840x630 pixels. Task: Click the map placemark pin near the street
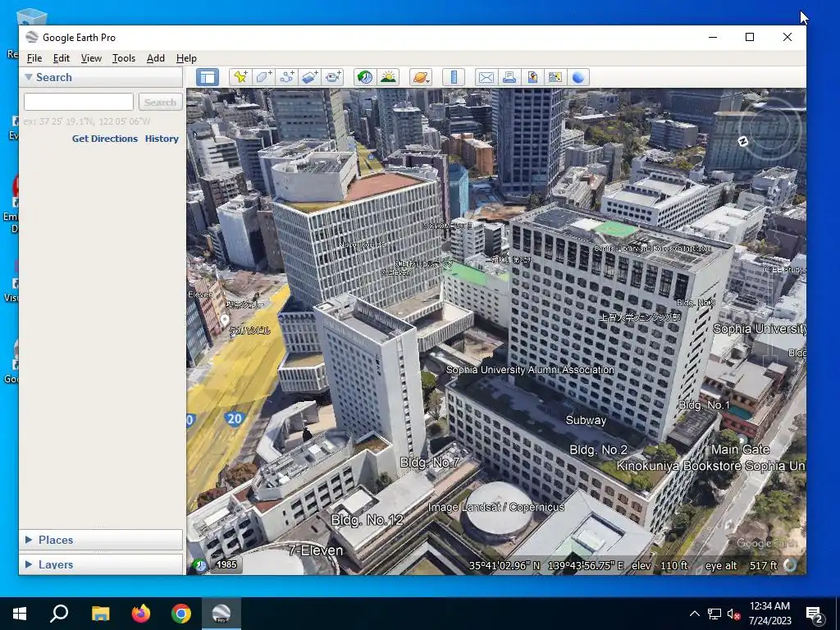pyautogui.click(x=225, y=321)
